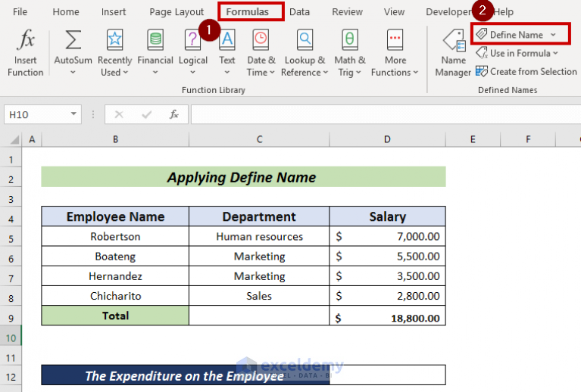This screenshot has height=392, width=581.
Task: Click the Applying Define Name title cell
Action: click(x=243, y=177)
